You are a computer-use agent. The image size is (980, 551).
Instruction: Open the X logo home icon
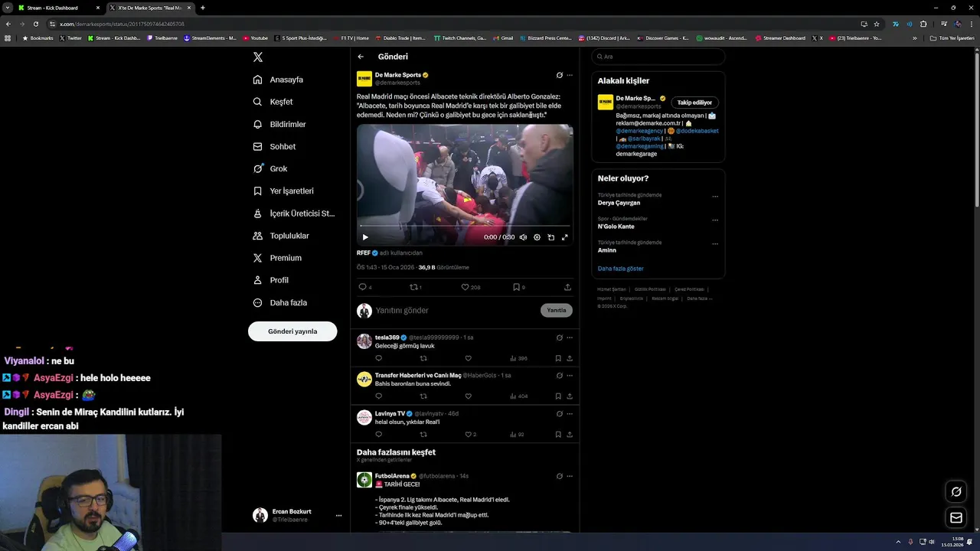258,57
